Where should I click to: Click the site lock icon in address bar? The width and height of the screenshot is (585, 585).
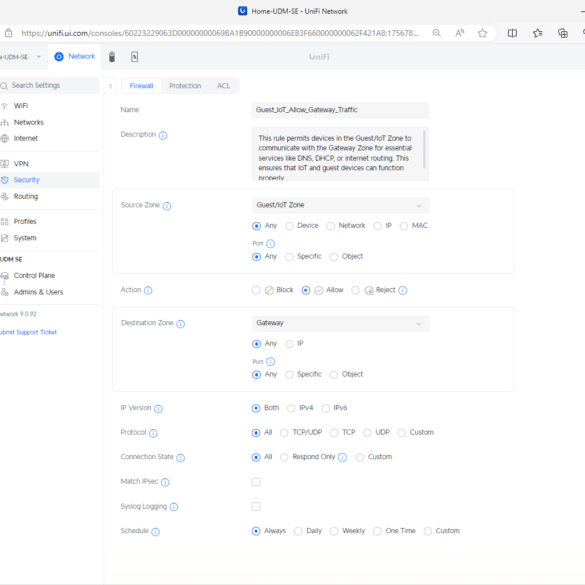(9, 33)
